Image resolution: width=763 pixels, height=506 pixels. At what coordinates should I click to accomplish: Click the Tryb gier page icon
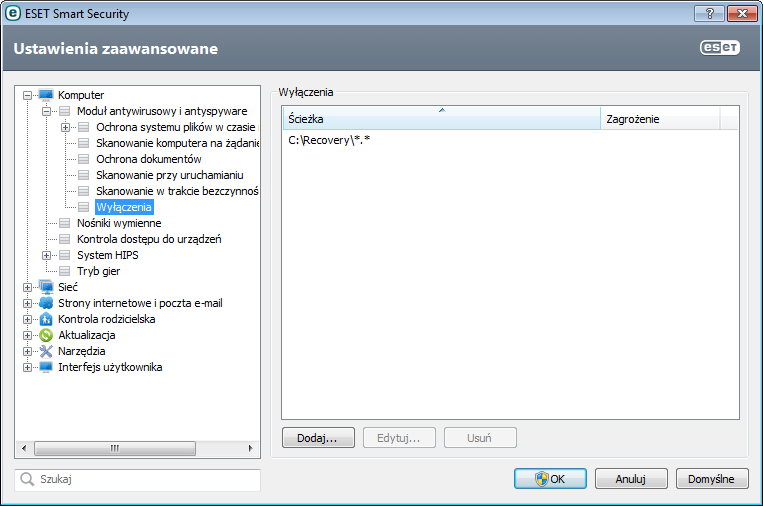click(64, 271)
